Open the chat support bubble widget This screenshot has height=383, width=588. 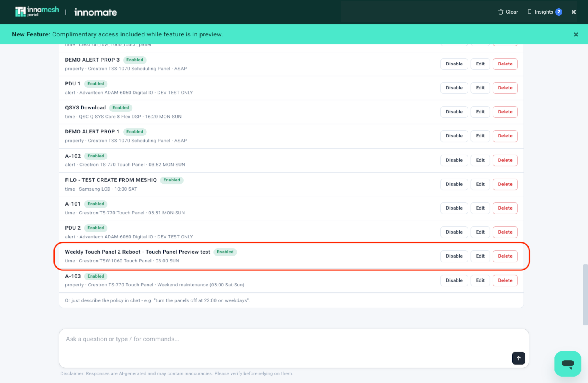pyautogui.click(x=568, y=364)
